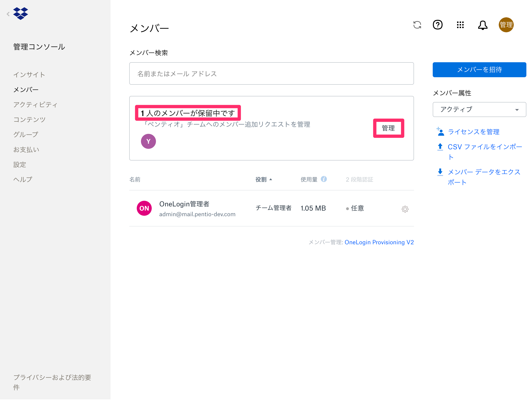Viewport: 532px width, 409px height.
Task: Click the pending member Y avatar
Action: tap(148, 141)
